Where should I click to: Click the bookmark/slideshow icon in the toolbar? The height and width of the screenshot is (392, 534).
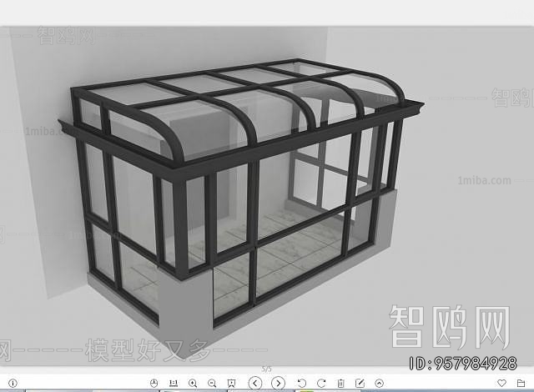pyautogui.click(x=231, y=383)
